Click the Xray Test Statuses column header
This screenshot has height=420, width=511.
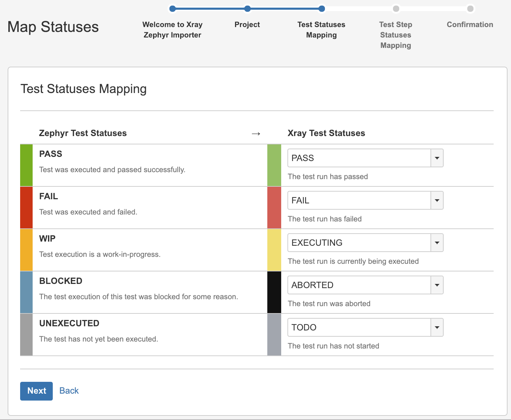click(x=326, y=133)
